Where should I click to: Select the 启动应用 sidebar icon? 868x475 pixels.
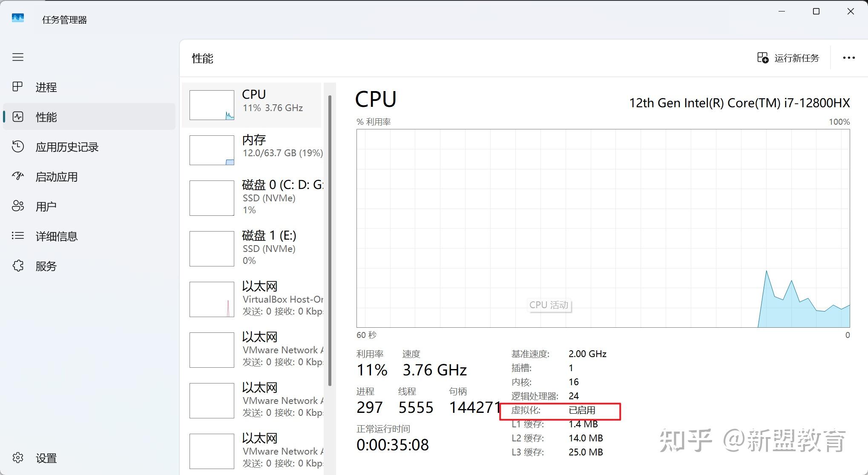point(17,176)
